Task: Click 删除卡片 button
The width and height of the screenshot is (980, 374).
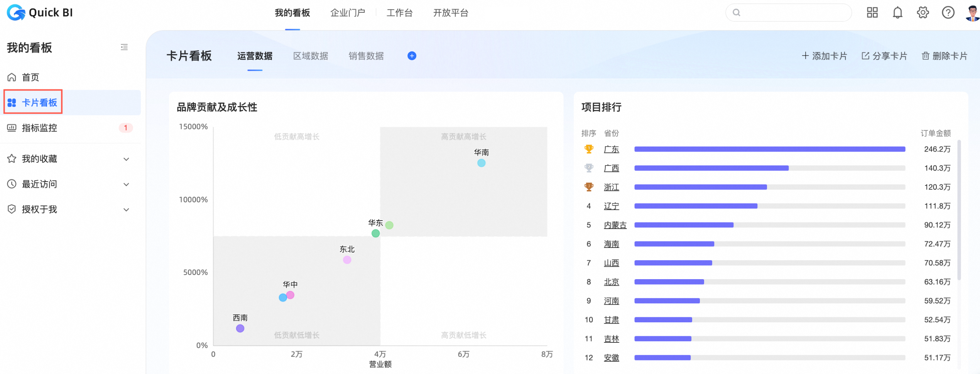Action: tap(945, 56)
